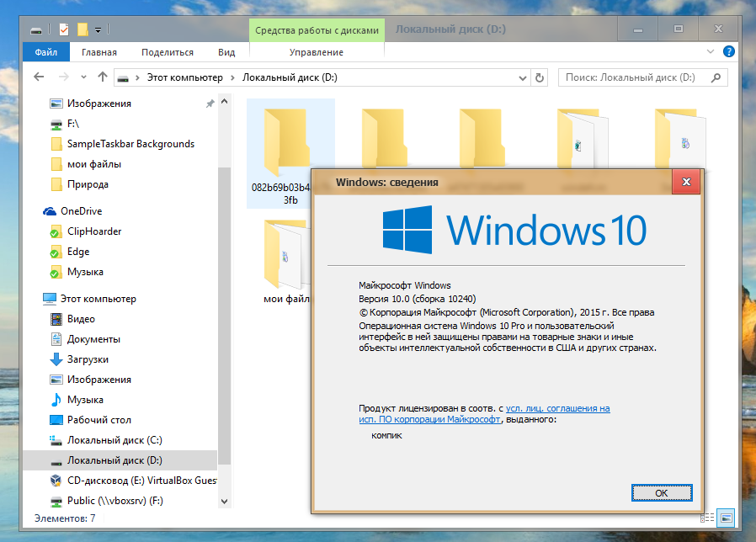The height and width of the screenshot is (542, 756).
Task: Open Explorer help question mark icon
Action: (x=728, y=51)
